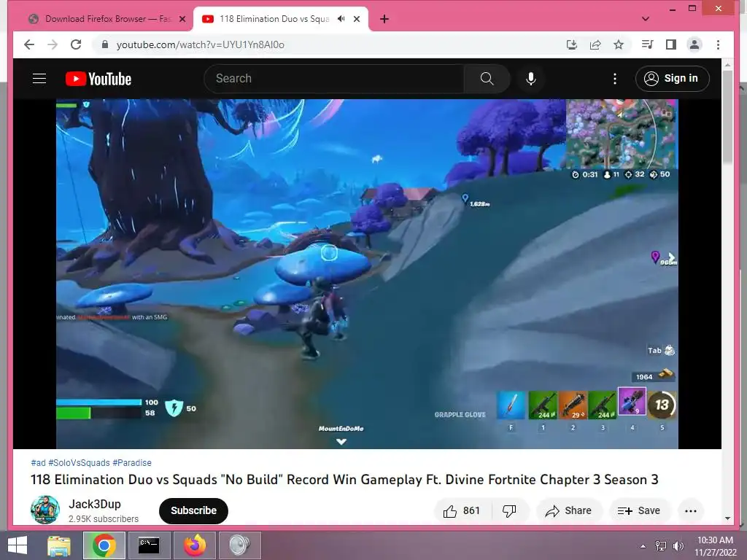Mute the tab via speaker icon
747x560 pixels.
tap(341, 19)
